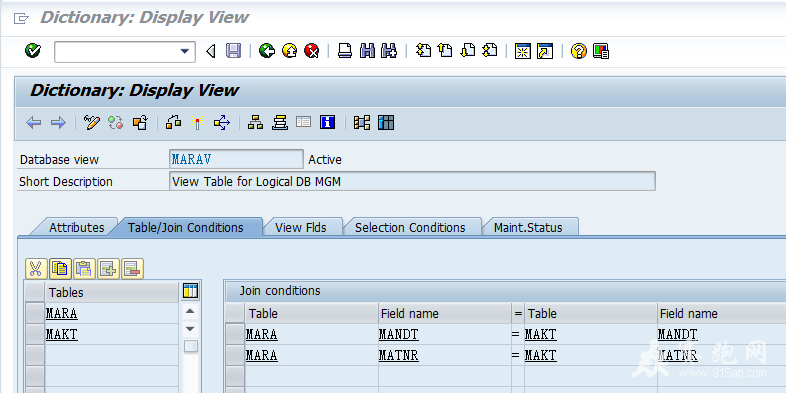Click the blue next object arrow
This screenshot has height=393, width=786.
click(58, 122)
